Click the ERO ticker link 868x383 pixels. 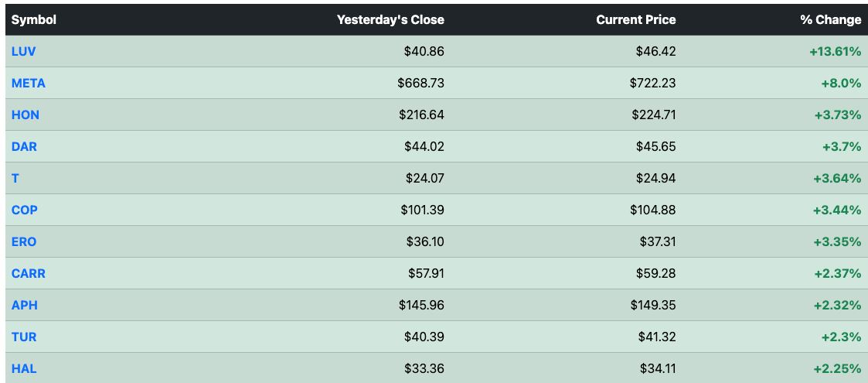click(x=24, y=241)
